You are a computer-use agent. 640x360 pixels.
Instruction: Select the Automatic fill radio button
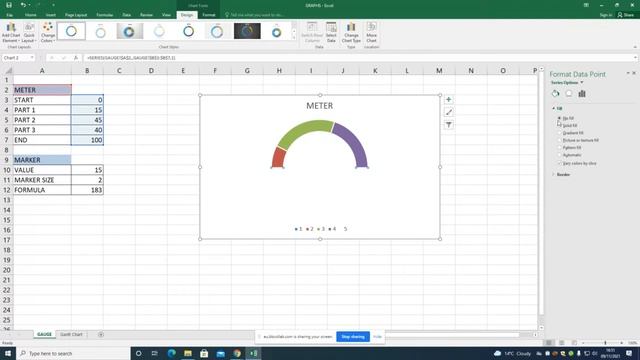click(559, 155)
